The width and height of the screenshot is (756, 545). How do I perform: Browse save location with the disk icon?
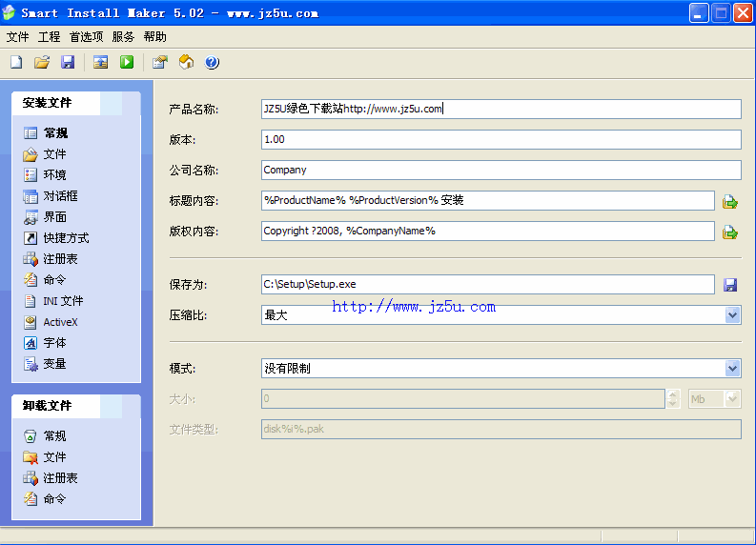(730, 285)
